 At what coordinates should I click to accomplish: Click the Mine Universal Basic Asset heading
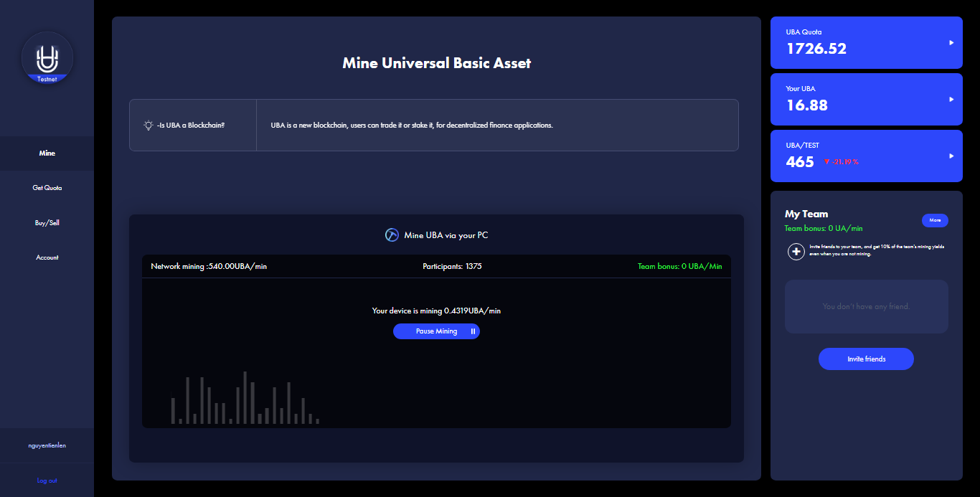pyautogui.click(x=436, y=62)
